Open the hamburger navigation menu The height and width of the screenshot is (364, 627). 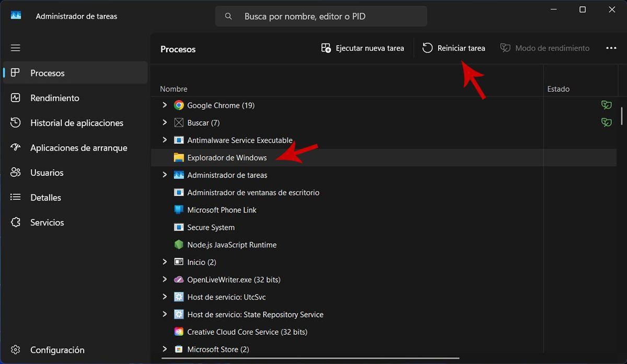tap(16, 48)
